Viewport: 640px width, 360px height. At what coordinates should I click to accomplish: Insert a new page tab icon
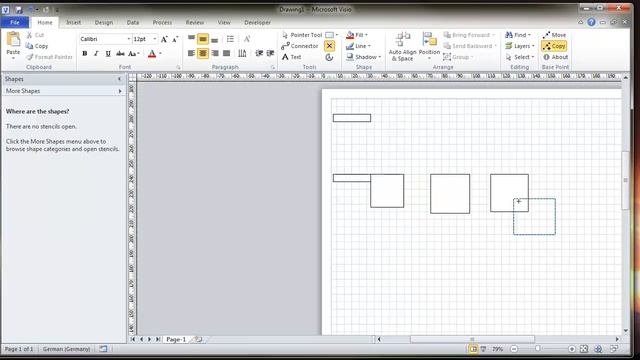[x=198, y=339]
